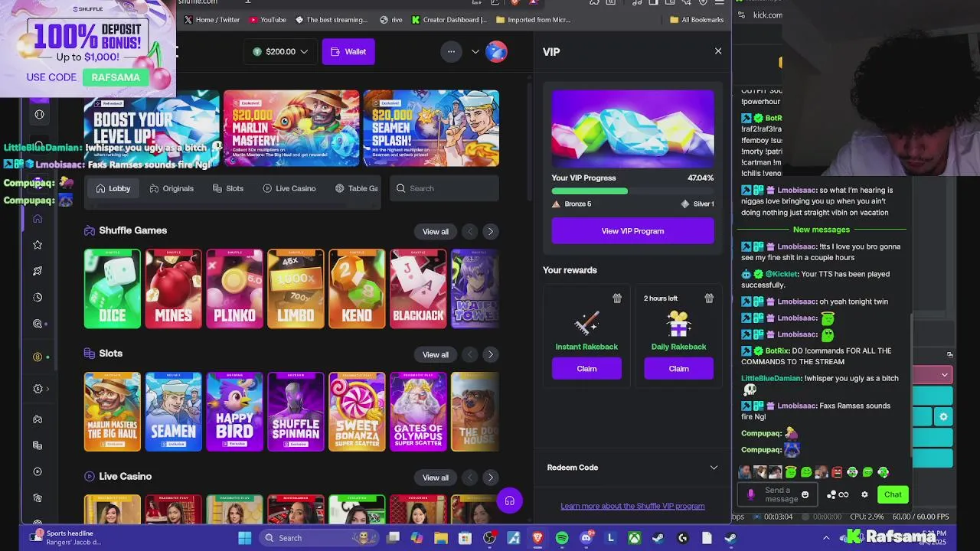Click the taskbar Search box
The image size is (980, 551).
318,538
